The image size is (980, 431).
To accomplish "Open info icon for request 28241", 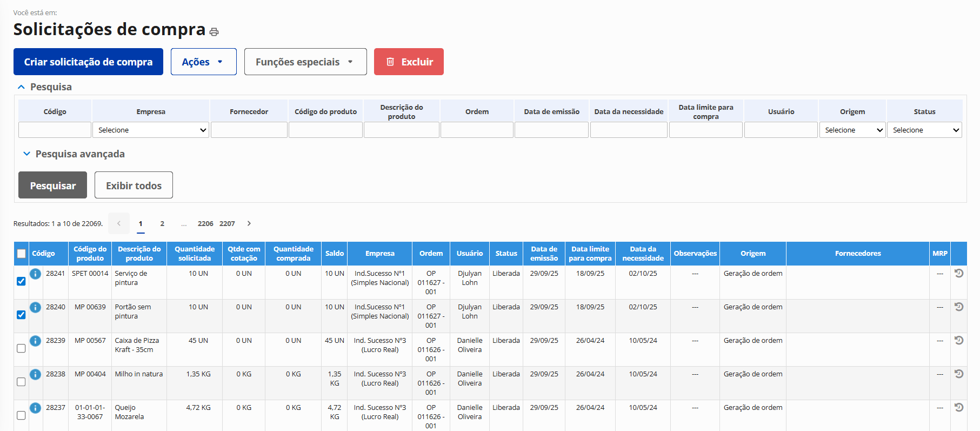I will click(x=35, y=274).
